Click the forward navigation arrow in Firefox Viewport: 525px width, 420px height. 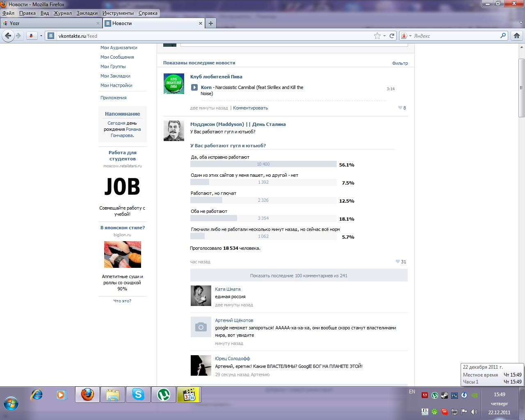(18, 36)
